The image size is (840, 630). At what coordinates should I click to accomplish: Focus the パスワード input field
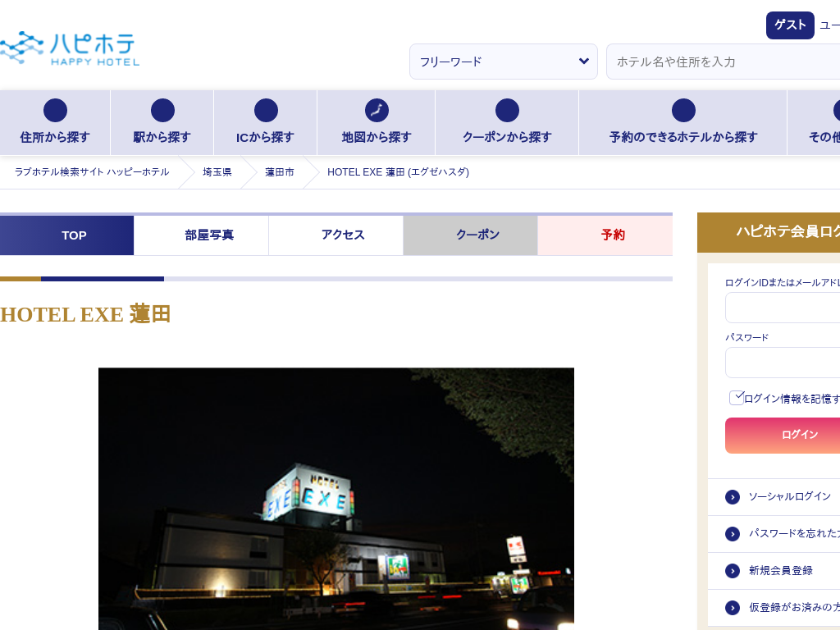pos(783,363)
